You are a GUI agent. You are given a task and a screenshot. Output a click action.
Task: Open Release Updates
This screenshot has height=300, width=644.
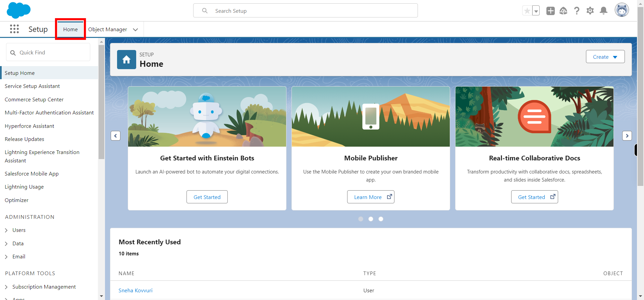(x=24, y=139)
